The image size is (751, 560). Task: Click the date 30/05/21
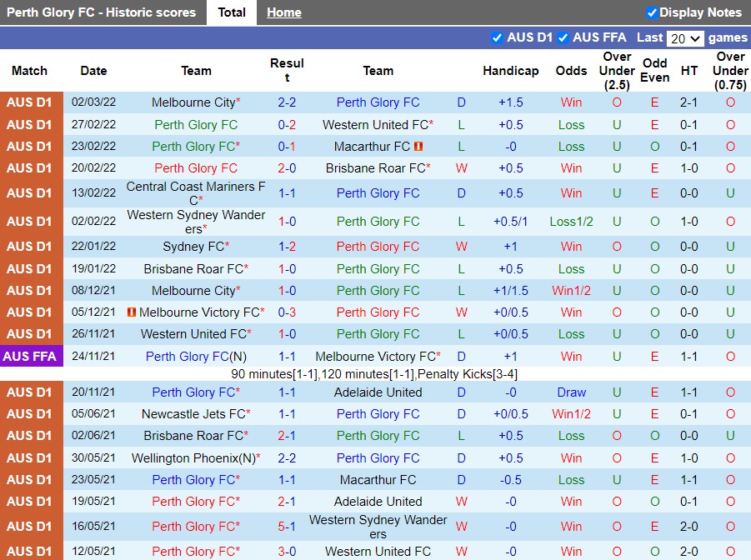[x=94, y=458]
